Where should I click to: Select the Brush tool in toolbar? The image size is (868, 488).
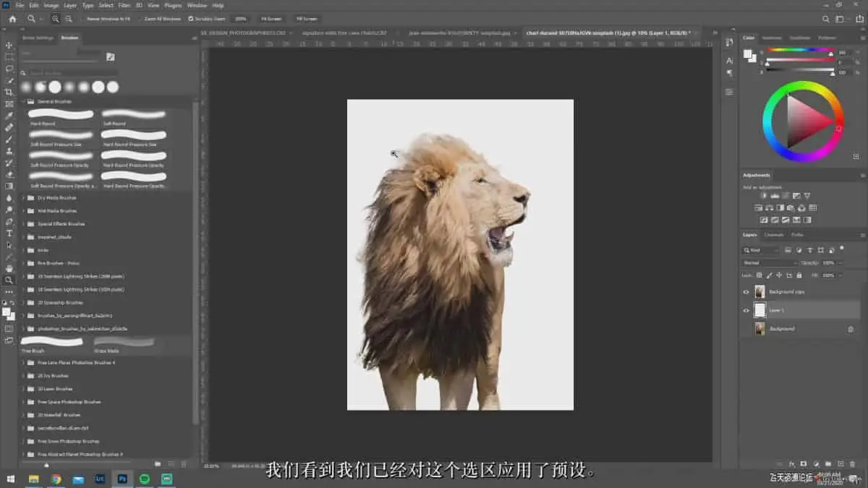(x=9, y=139)
